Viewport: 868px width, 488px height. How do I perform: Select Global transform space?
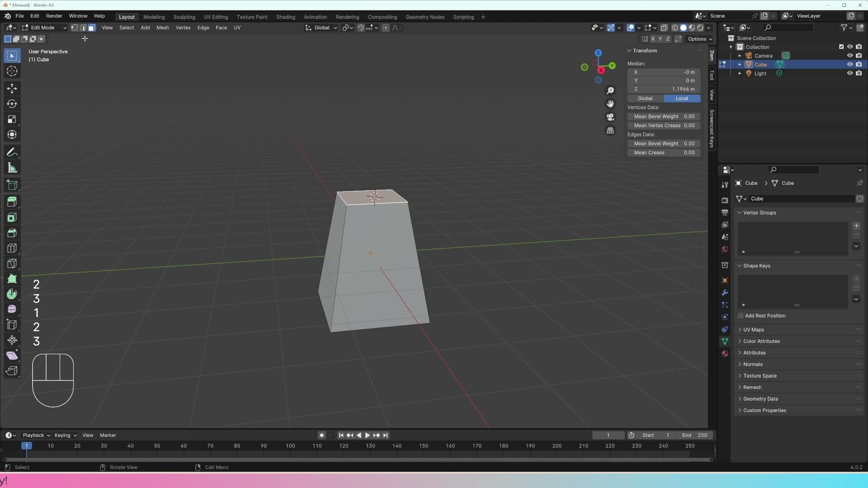(x=645, y=99)
